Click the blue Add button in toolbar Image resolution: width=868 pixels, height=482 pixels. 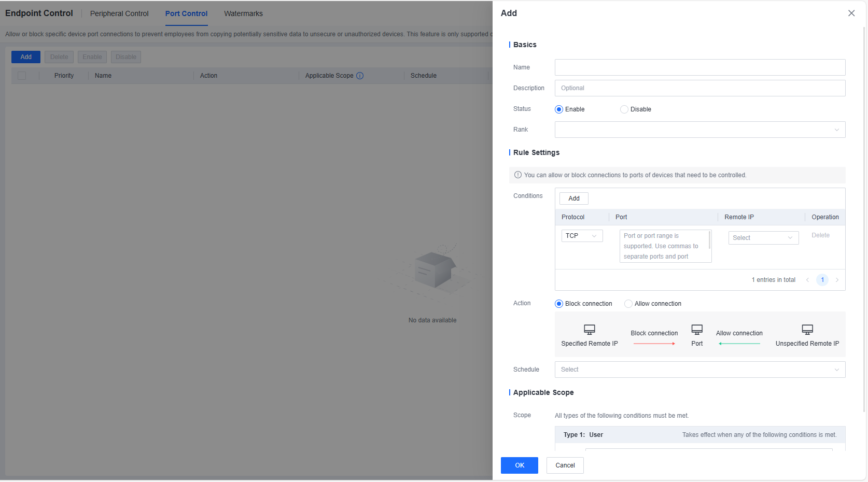(x=26, y=57)
